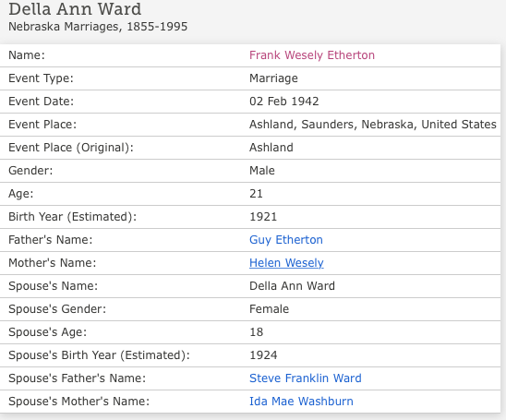Select the Spouse's Age value 18

(256, 332)
